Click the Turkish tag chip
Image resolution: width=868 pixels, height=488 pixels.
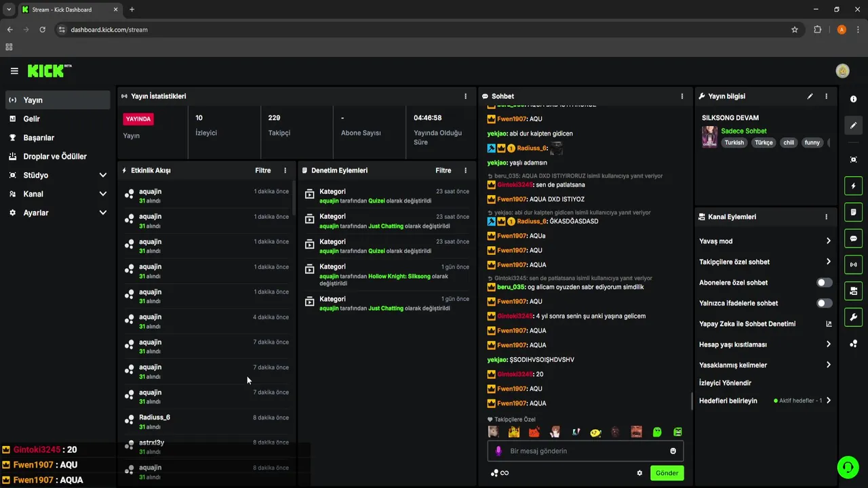(734, 142)
